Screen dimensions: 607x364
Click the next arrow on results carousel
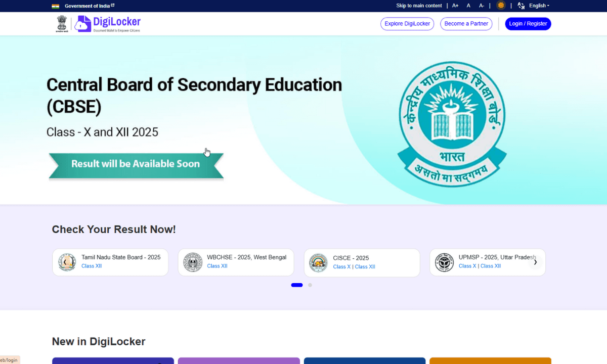coord(535,262)
